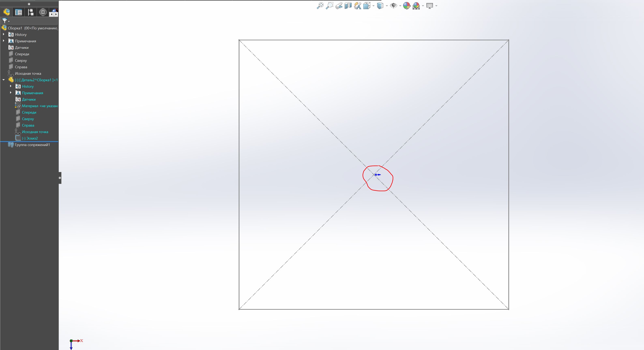Select the assembly Исходная точка origin
Viewport: 644px width, 350px height.
click(28, 74)
